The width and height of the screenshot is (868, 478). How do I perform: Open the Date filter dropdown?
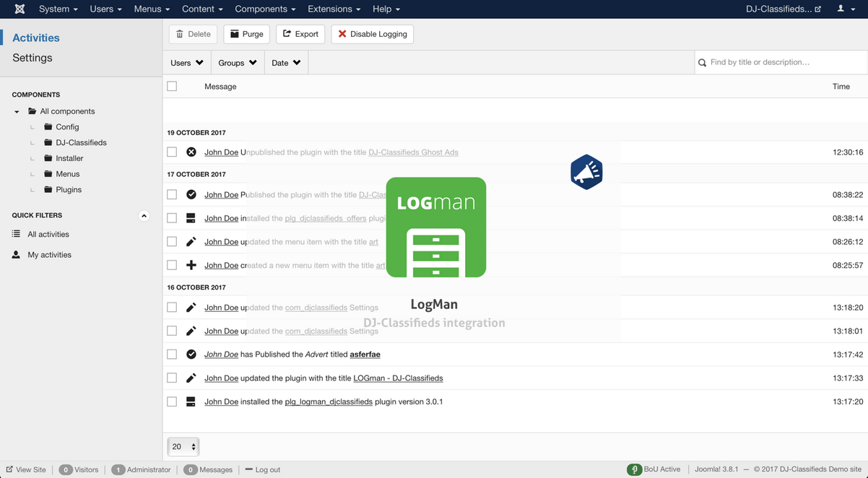click(286, 63)
